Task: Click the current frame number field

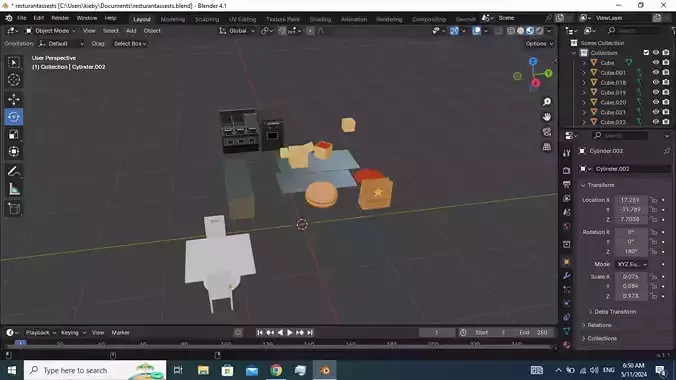Action: (x=436, y=333)
